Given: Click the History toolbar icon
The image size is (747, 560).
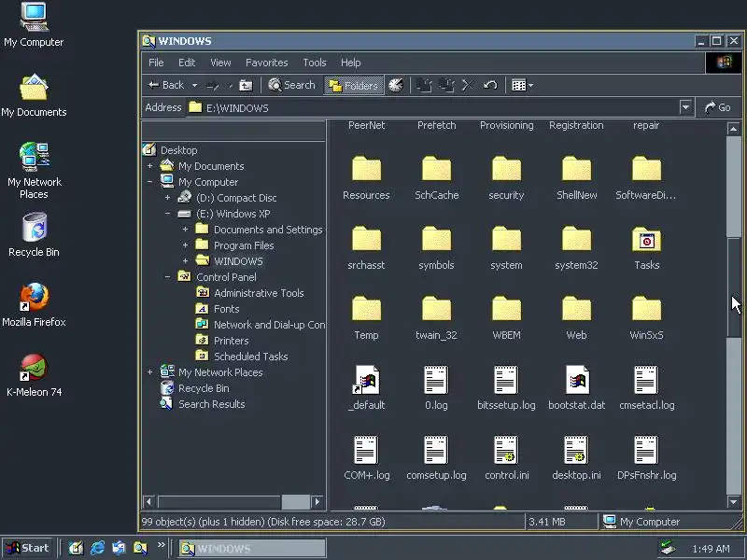Looking at the screenshot, I should [x=396, y=85].
